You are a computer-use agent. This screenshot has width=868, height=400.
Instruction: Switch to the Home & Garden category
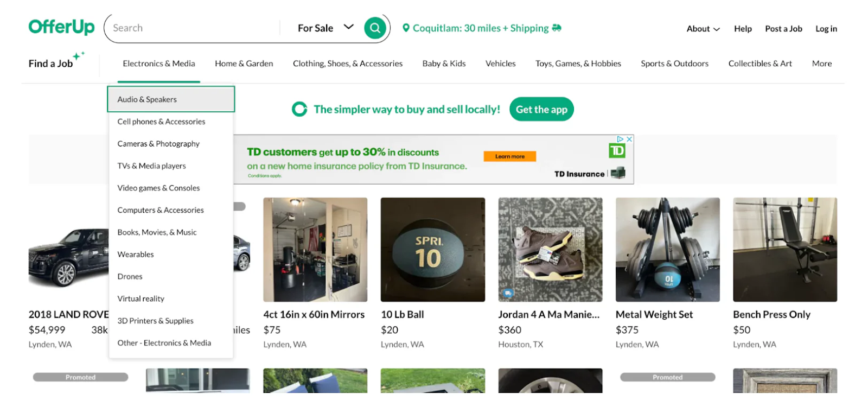point(244,64)
